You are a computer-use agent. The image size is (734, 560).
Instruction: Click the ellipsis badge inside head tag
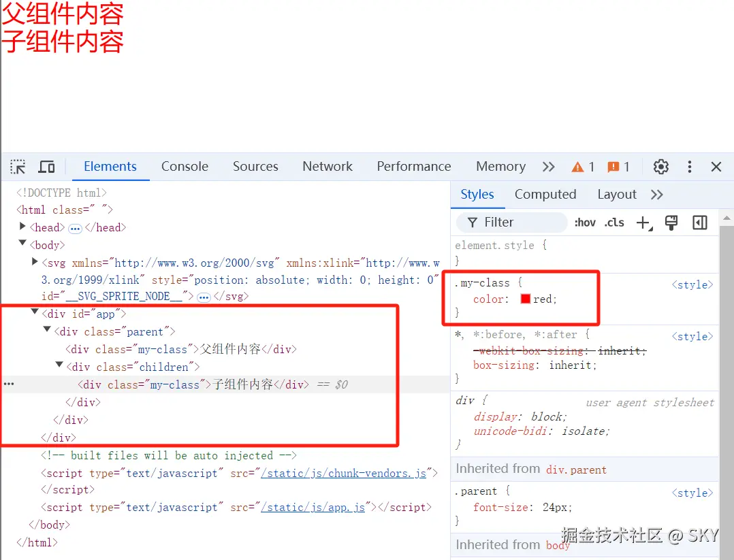[x=75, y=229]
